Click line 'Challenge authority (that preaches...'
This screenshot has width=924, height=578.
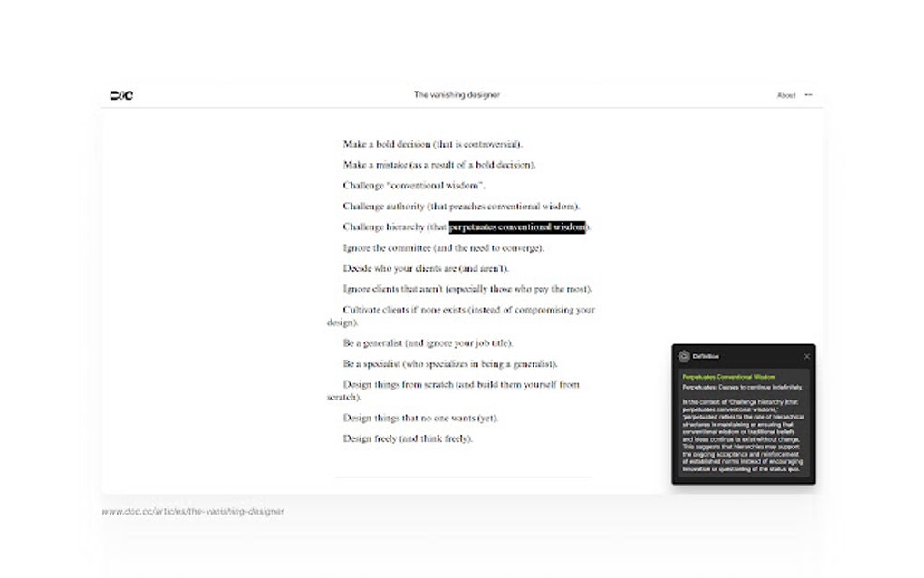(x=461, y=207)
